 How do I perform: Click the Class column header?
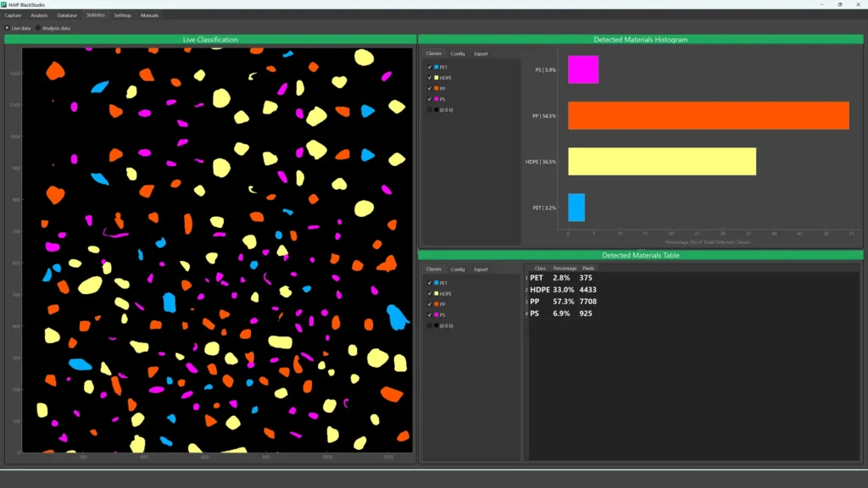coord(540,269)
